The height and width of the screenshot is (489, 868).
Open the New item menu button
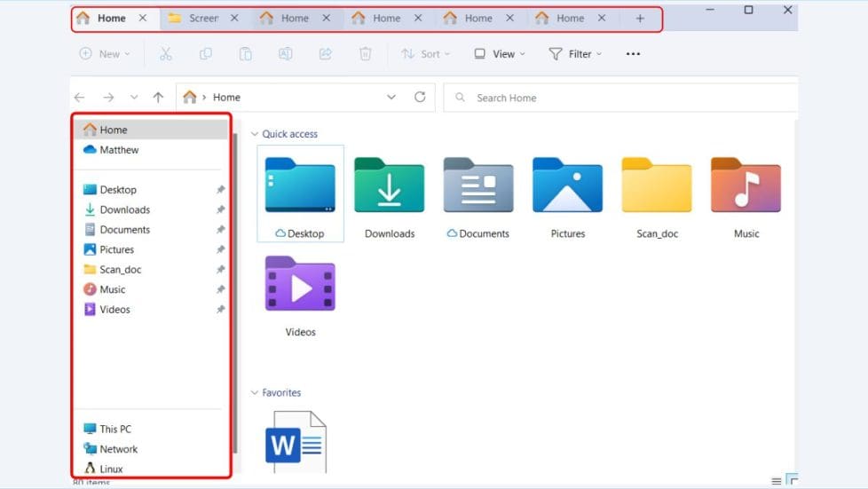point(104,54)
